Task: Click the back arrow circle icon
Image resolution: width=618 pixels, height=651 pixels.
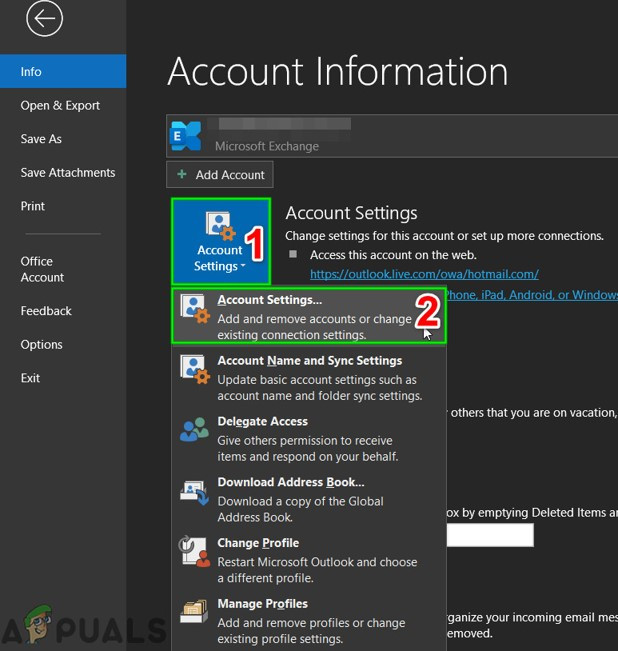Action: click(45, 19)
